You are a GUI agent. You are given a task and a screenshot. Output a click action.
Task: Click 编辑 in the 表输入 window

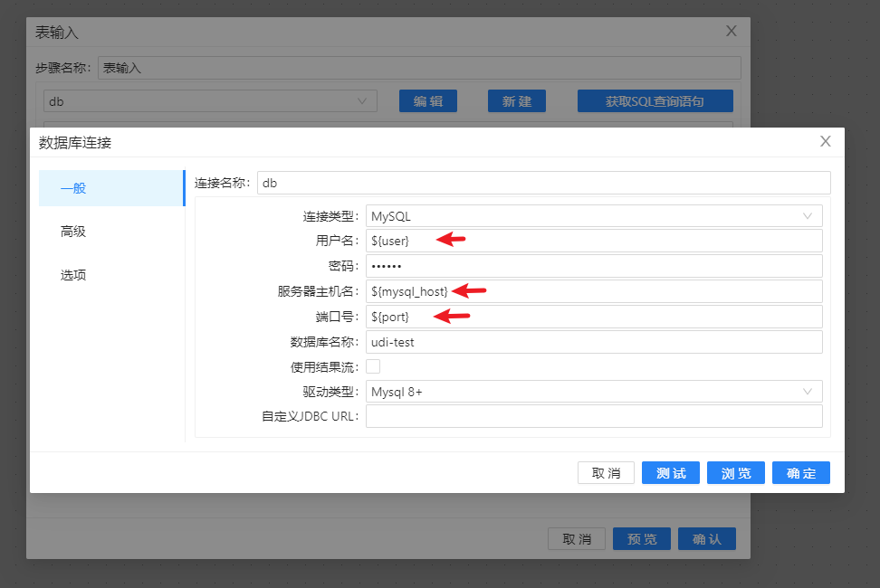(428, 101)
